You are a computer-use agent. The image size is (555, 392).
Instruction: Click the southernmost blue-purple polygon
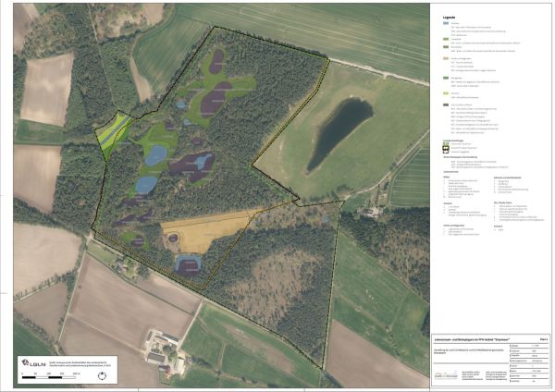click(x=190, y=266)
